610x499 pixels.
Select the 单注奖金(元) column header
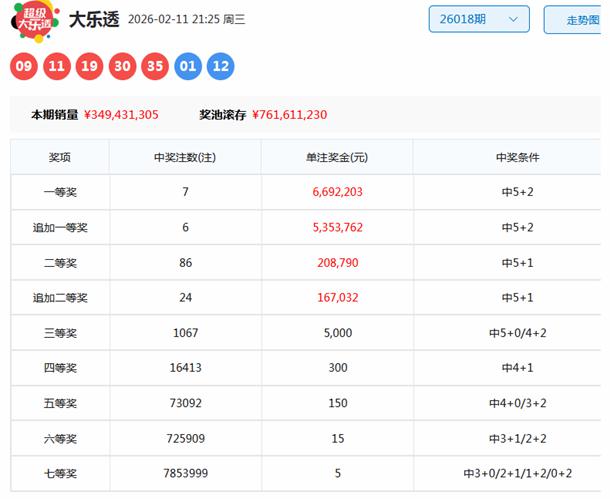click(337, 157)
